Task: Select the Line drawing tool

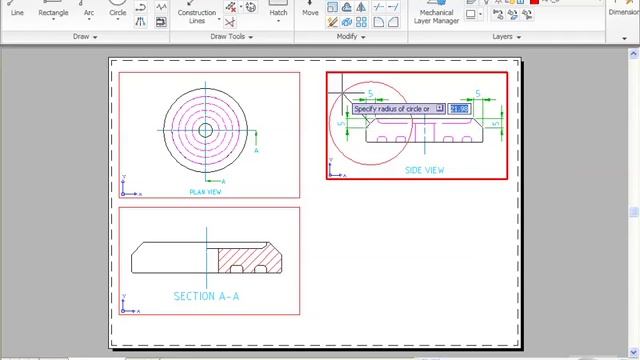Action: [17, 8]
